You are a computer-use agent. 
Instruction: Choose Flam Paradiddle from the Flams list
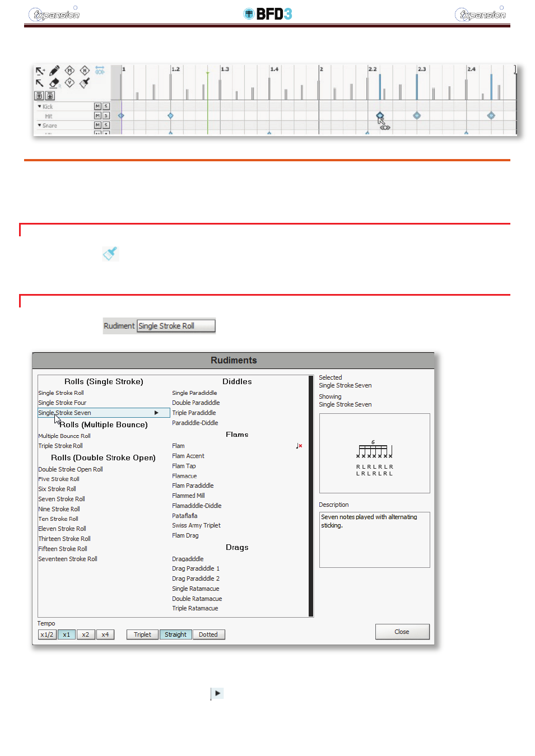coord(193,486)
